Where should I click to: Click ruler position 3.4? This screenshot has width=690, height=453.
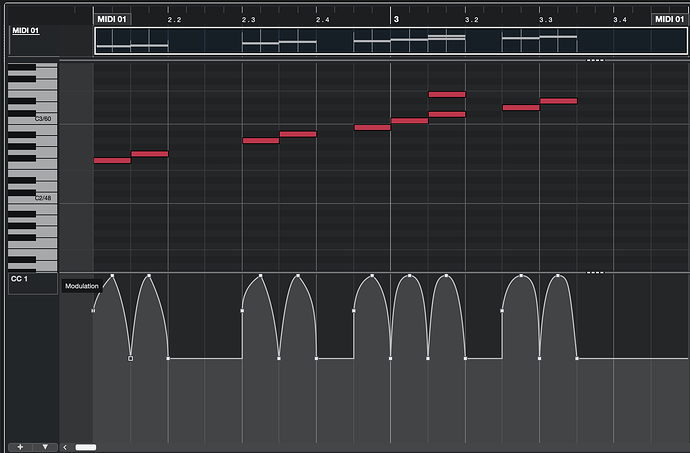point(620,20)
